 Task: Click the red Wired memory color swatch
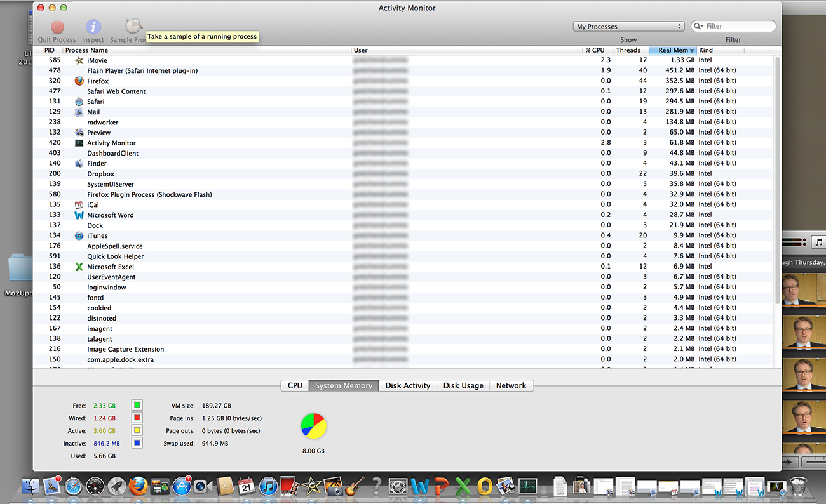coord(137,418)
